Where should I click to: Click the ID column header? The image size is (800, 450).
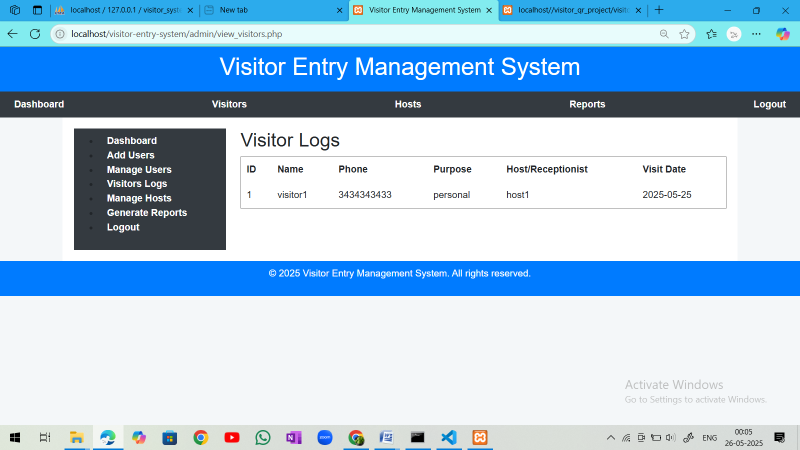click(x=252, y=169)
